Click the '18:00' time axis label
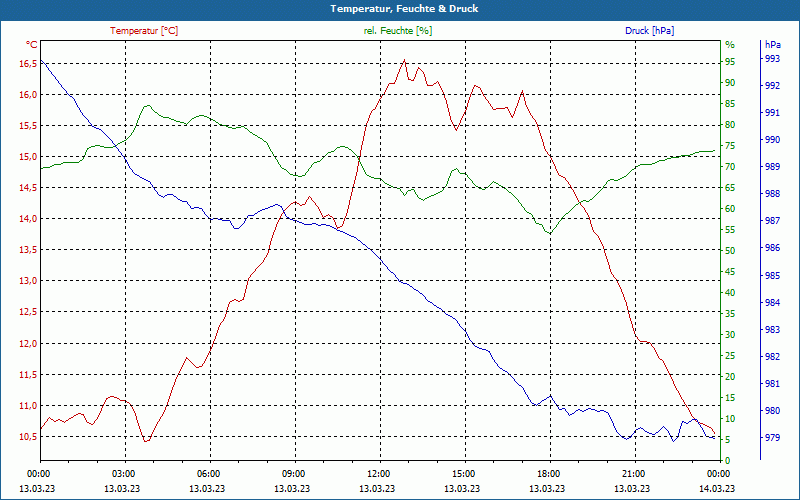 (x=547, y=474)
